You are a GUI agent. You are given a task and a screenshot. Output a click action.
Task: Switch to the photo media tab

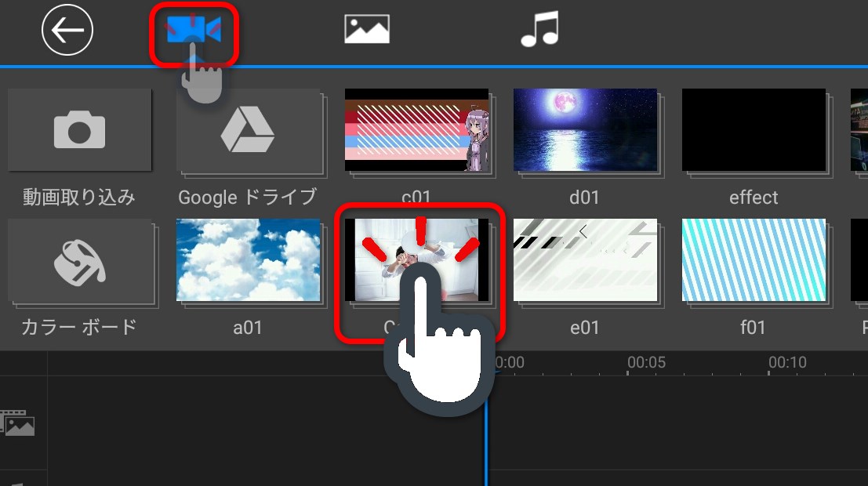pos(367,30)
